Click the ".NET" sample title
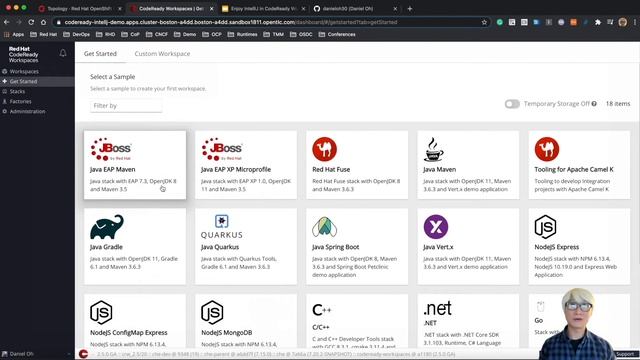 tap(430, 323)
